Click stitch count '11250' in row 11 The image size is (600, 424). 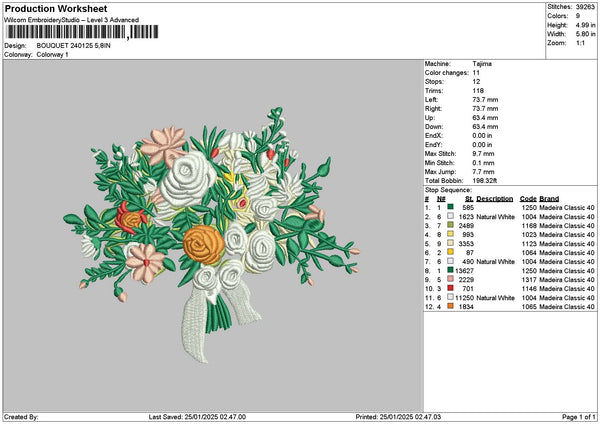pyautogui.click(x=464, y=298)
